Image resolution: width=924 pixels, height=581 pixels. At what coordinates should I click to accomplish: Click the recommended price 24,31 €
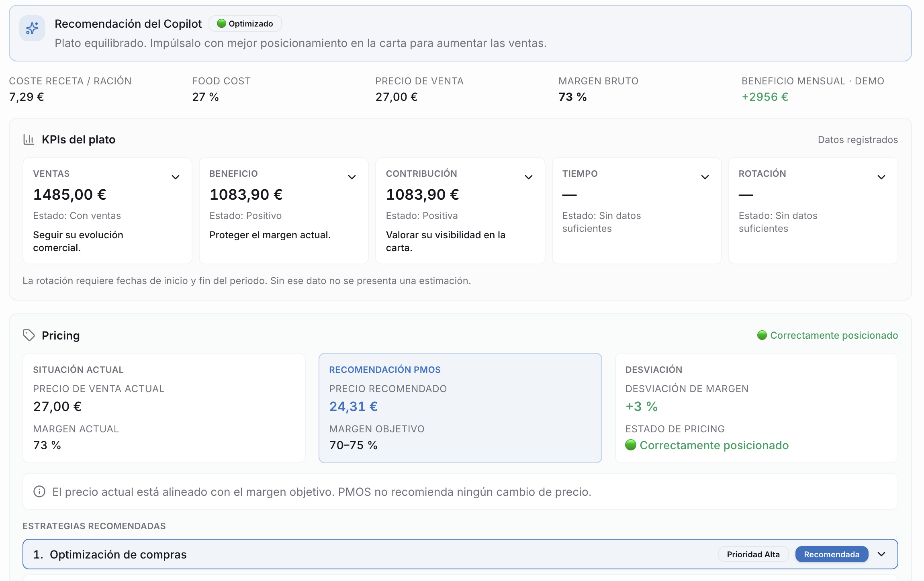coord(354,407)
